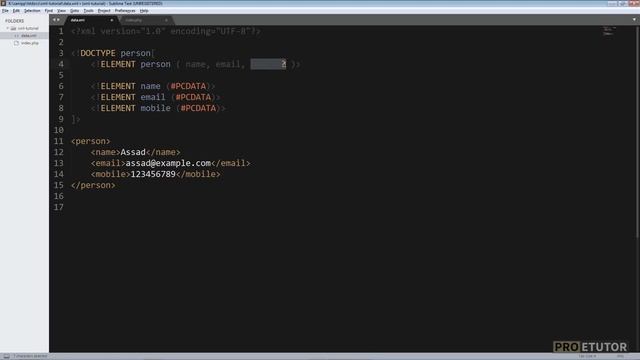Click the editor vertical scrollbar

coord(638,131)
